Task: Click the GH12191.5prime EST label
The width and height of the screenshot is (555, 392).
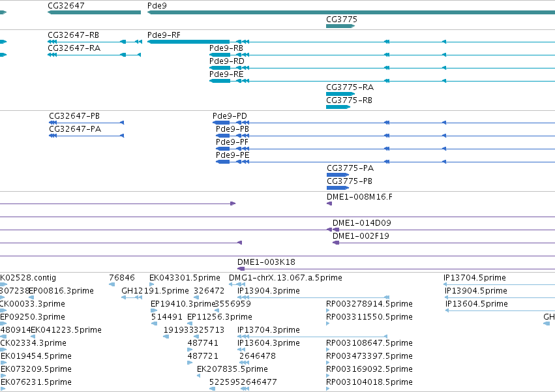Action: (155, 291)
